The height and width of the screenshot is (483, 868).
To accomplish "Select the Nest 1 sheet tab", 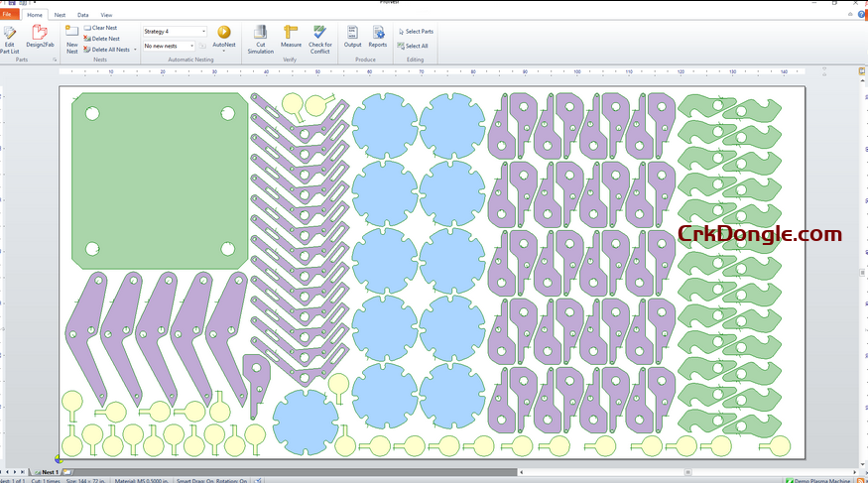I will tap(50, 472).
